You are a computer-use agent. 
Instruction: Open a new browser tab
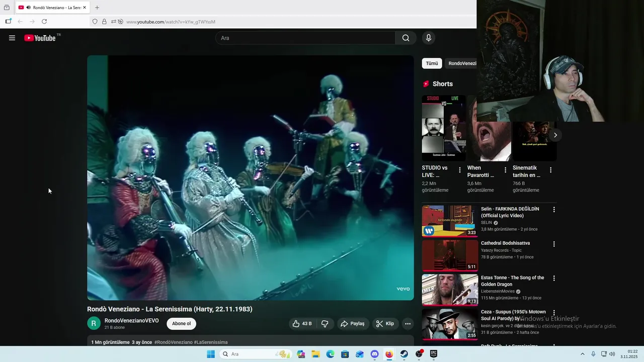(x=97, y=8)
